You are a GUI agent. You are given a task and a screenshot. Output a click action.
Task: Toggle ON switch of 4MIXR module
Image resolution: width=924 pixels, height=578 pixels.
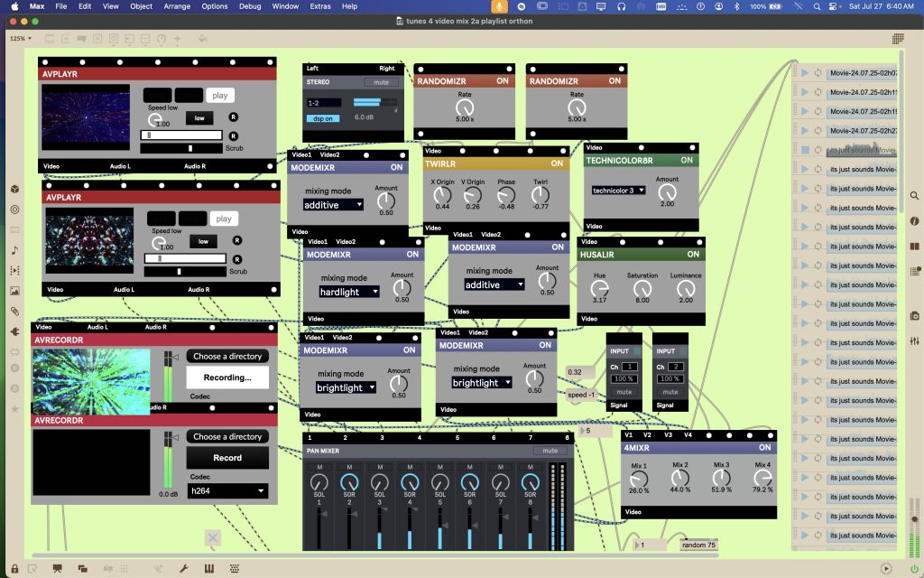(765, 448)
